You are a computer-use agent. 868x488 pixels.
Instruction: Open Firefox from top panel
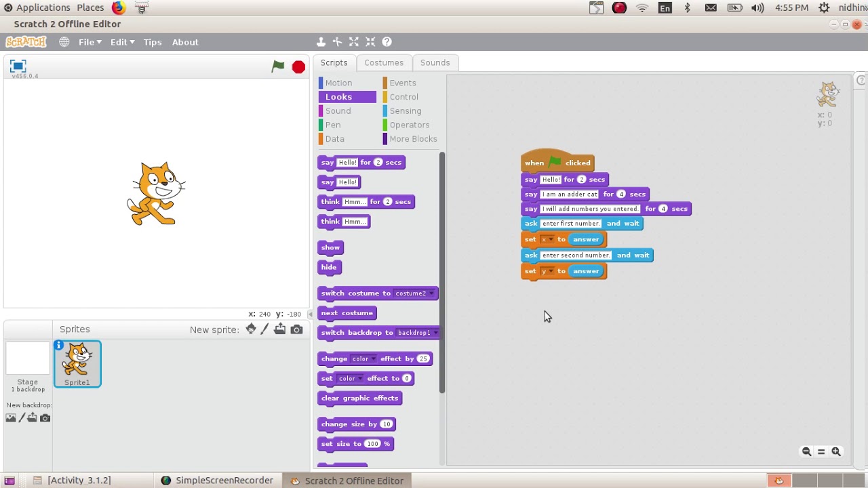[x=119, y=7]
